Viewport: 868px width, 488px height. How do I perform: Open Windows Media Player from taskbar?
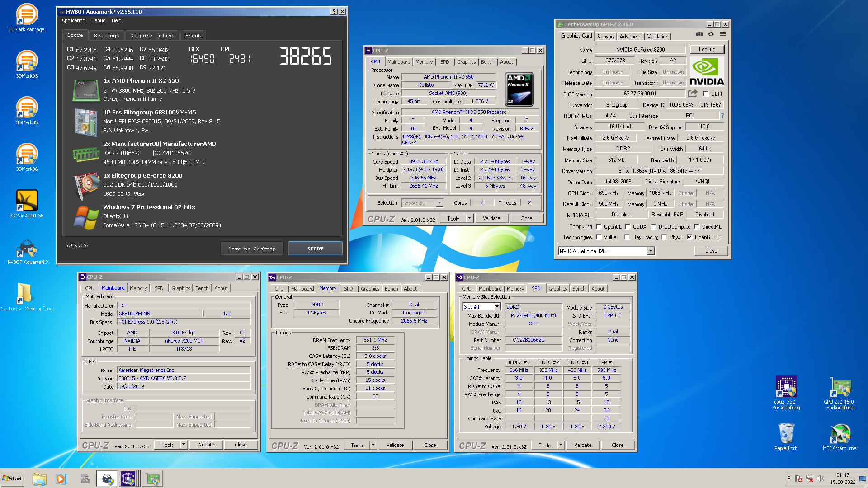click(61, 479)
